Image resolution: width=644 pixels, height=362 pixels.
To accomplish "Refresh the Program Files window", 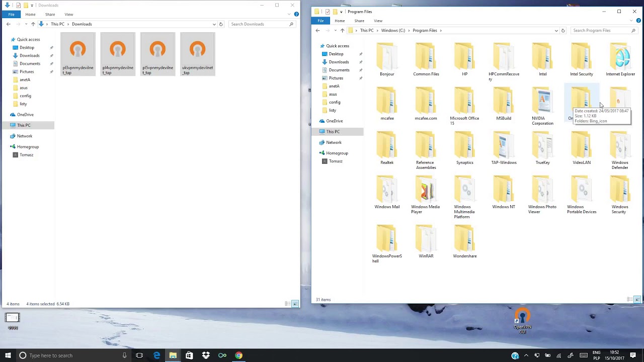I will [x=563, y=31].
